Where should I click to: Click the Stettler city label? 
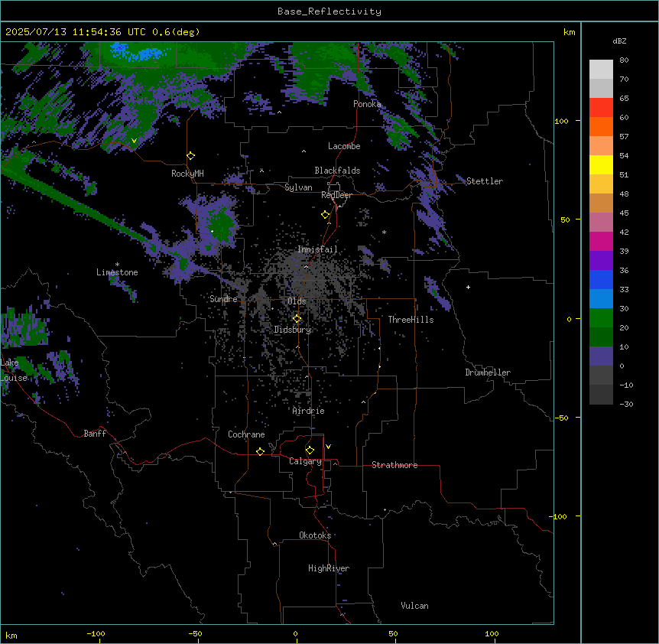485,181
